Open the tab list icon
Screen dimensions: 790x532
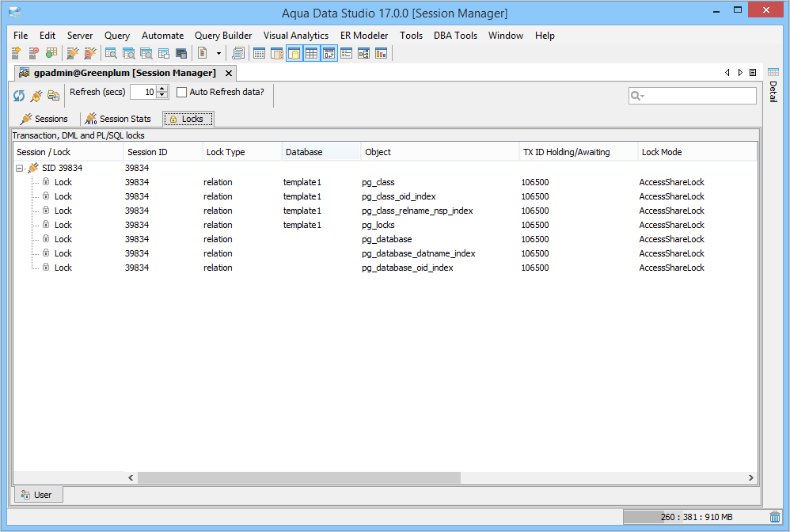[753, 73]
